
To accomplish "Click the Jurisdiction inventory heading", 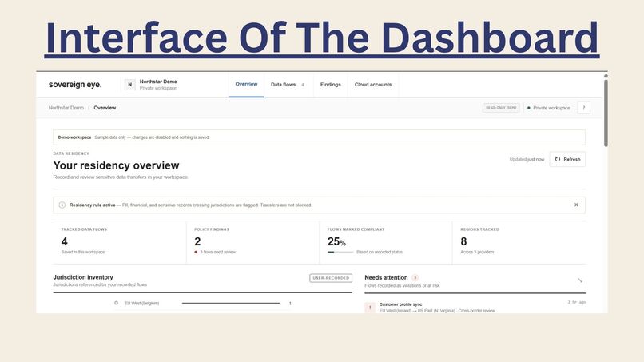I will [83, 277].
